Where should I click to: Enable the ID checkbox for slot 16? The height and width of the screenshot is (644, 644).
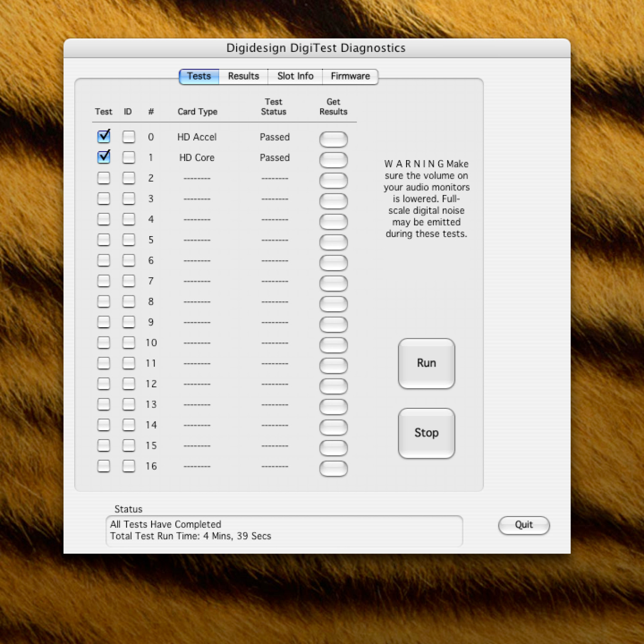coord(129,466)
